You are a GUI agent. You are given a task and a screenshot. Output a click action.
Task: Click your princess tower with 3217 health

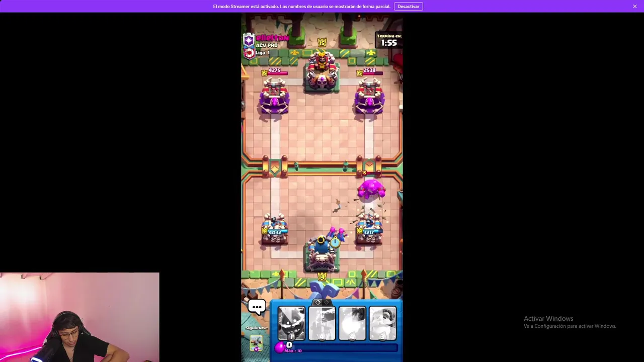click(370, 229)
